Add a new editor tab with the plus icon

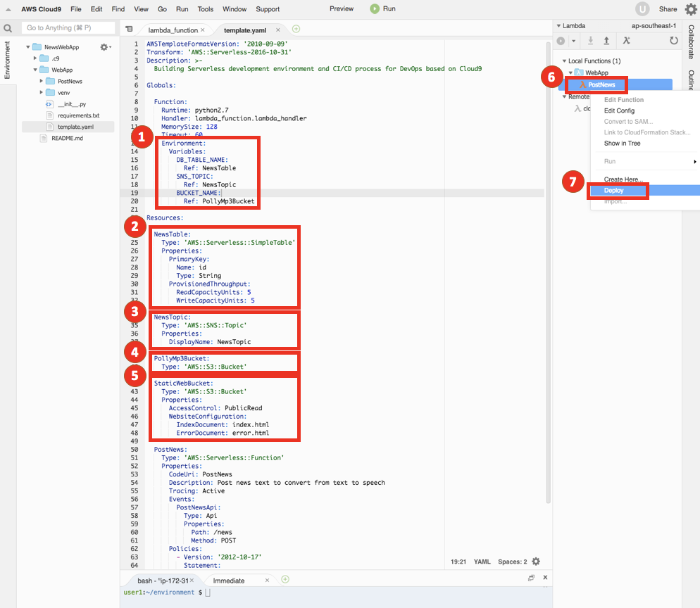pyautogui.click(x=296, y=29)
